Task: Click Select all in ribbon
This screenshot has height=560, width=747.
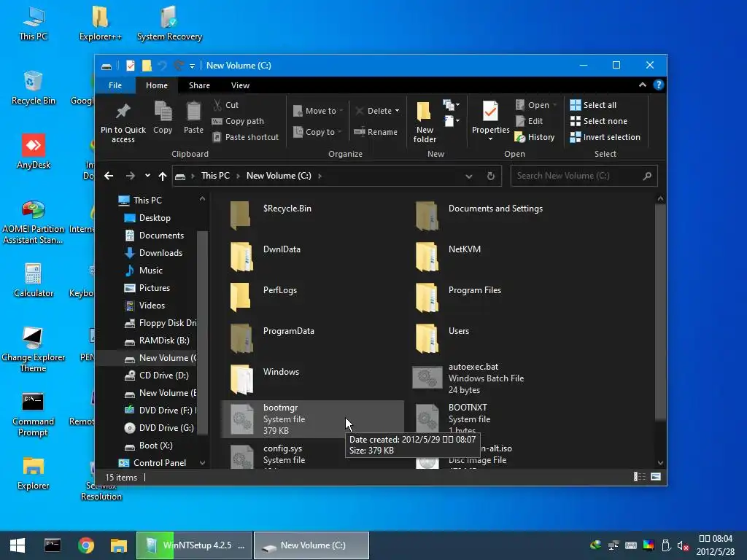Action: [x=593, y=105]
